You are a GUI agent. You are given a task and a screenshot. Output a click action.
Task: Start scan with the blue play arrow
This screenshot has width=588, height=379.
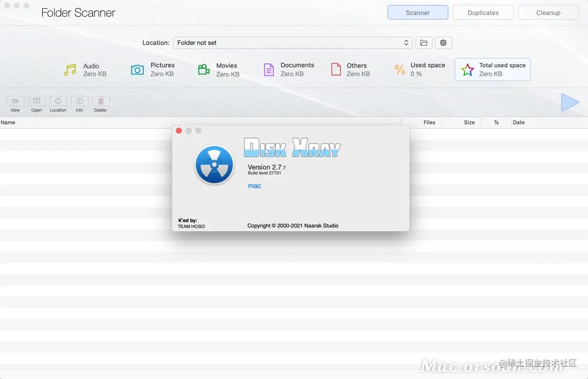(x=569, y=102)
